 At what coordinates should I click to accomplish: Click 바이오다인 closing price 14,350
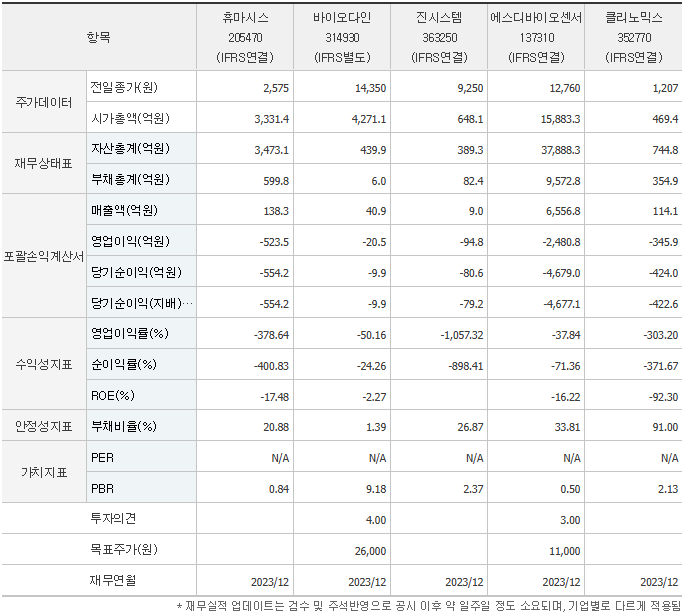pos(370,88)
